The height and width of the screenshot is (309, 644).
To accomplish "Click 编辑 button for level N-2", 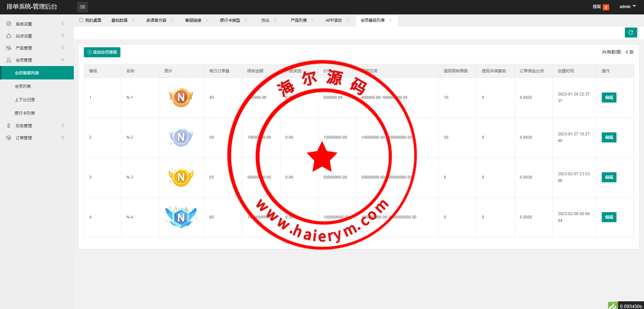I will click(609, 137).
